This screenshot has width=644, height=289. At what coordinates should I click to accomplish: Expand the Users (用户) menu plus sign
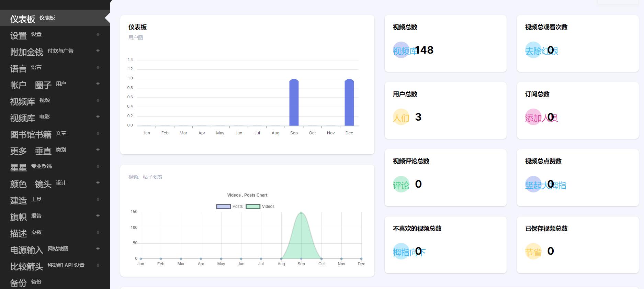point(98,84)
